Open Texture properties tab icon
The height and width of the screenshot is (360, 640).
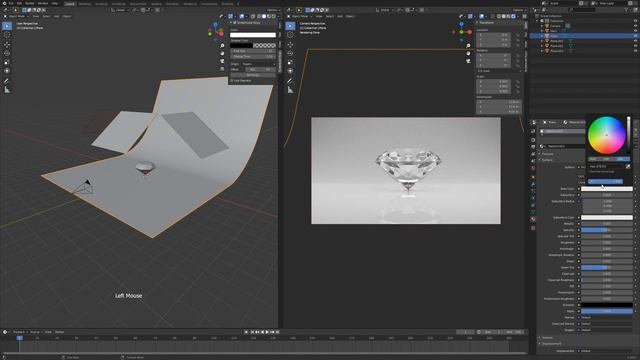533,228
